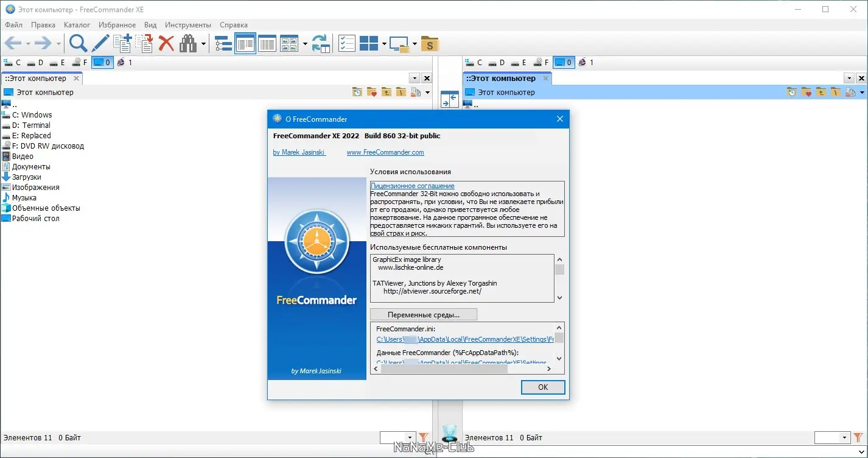
Task: Open file search with the magnifier icon
Action: coord(79,43)
